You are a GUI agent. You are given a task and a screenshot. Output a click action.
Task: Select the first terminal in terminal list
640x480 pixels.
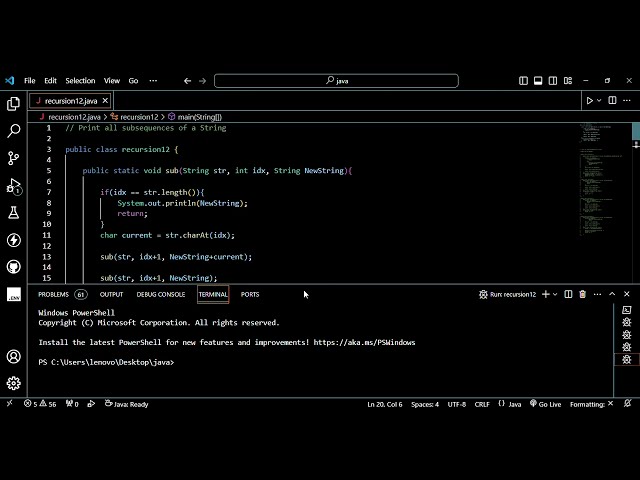[627, 310]
